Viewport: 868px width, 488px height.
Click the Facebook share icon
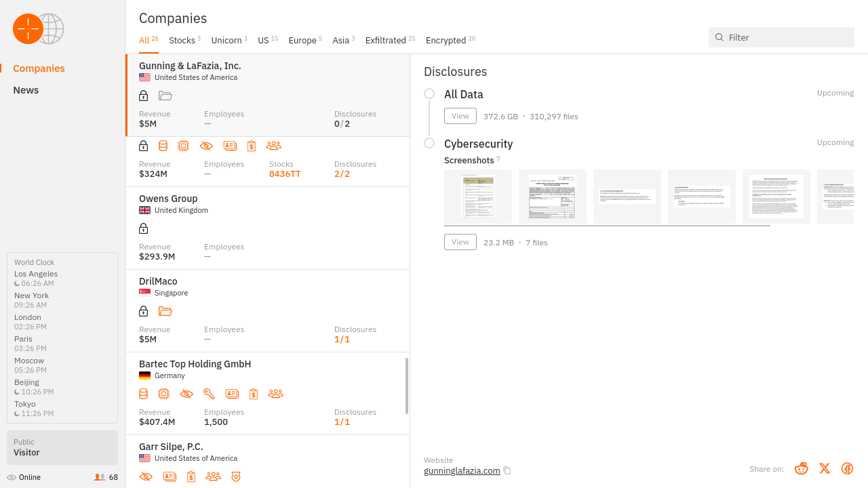(x=847, y=468)
